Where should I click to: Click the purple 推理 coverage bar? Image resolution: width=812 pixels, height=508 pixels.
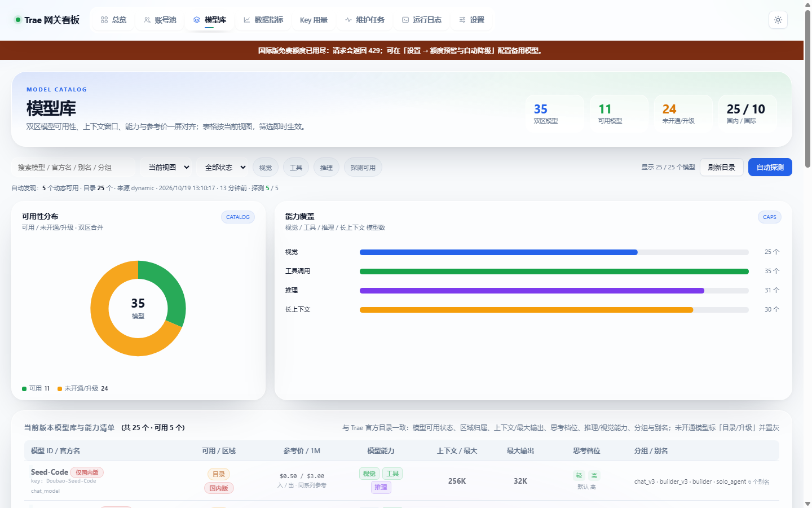point(532,291)
